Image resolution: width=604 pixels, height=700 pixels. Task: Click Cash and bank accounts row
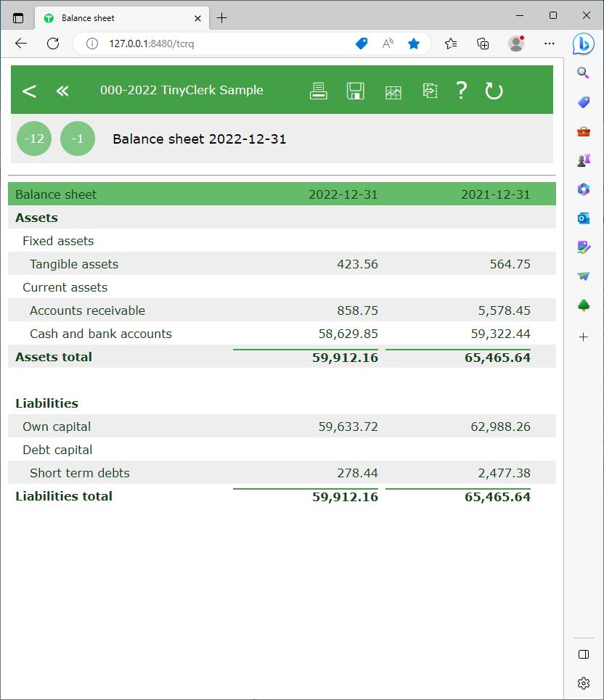pyautogui.click(x=101, y=334)
